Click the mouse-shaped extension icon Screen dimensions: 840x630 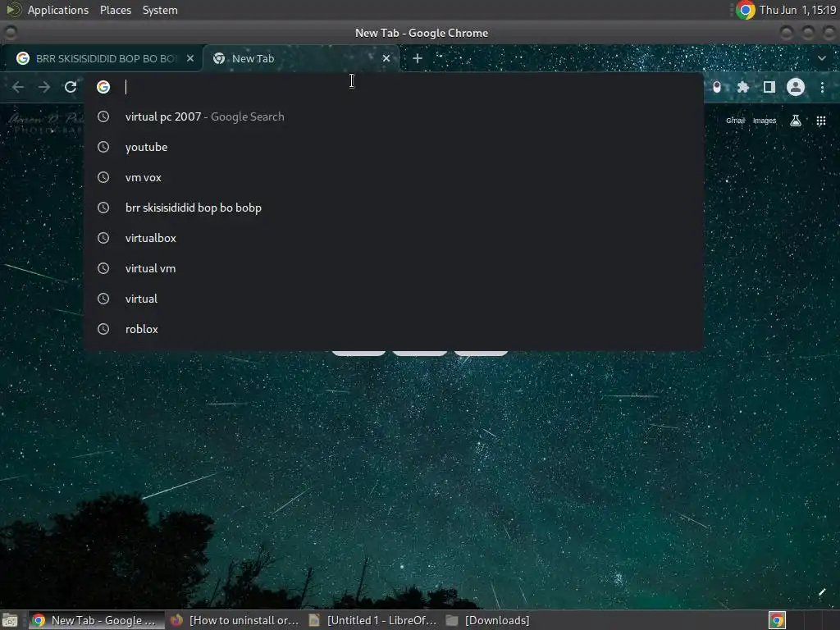click(x=717, y=87)
